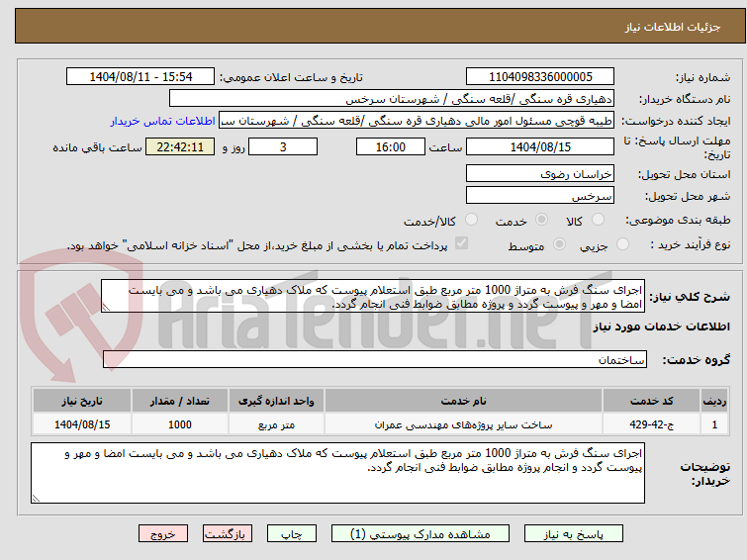Click the اطلاعات خدمات مورد نیاز heading
This screenshot has width=747, height=560.
click(x=661, y=327)
